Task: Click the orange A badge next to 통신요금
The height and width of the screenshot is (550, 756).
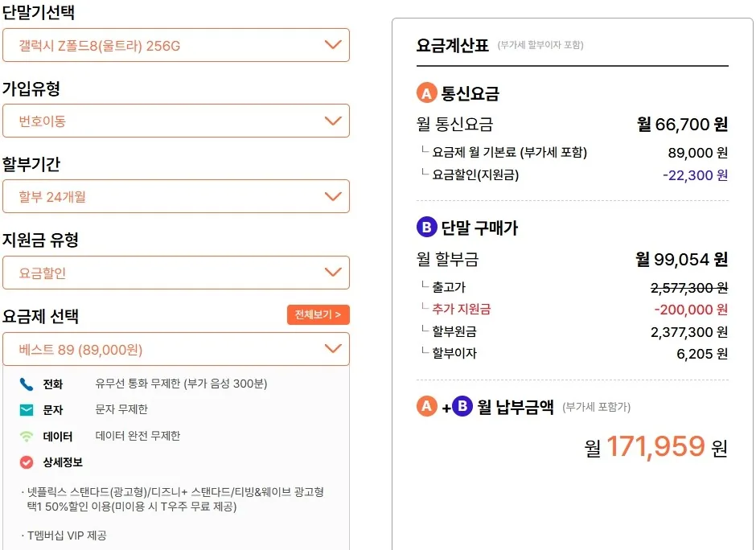Action: click(427, 92)
